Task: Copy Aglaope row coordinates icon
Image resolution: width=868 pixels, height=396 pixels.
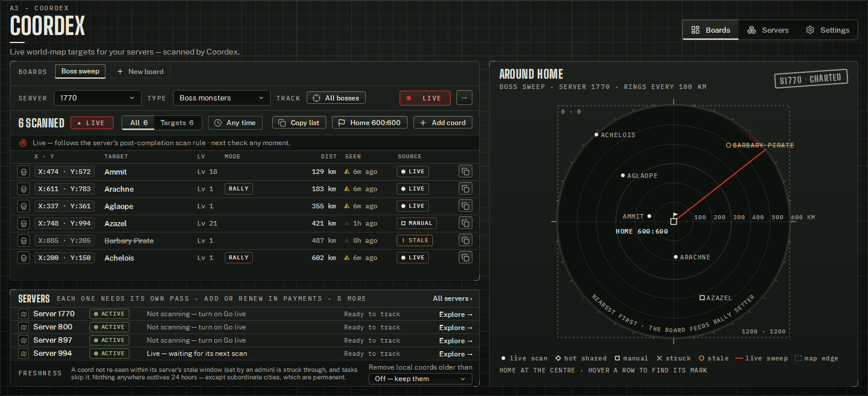Action: tap(466, 206)
